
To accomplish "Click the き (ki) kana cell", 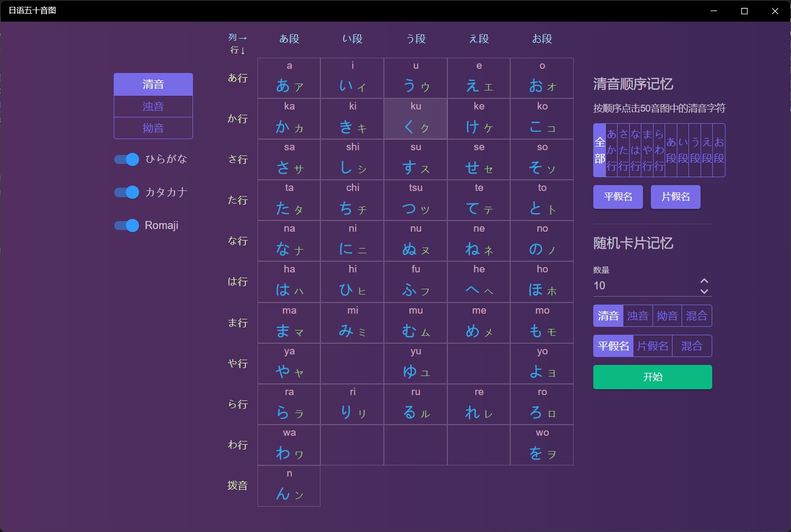I will [x=352, y=119].
